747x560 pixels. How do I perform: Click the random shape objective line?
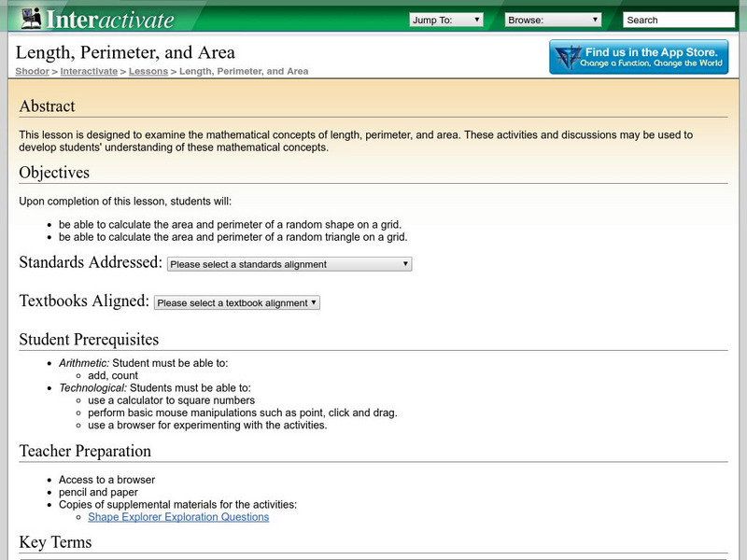[230, 225]
